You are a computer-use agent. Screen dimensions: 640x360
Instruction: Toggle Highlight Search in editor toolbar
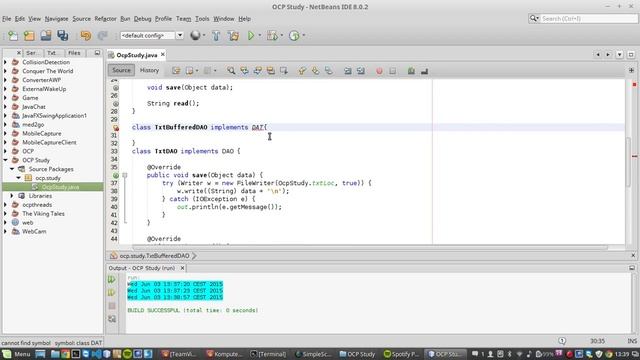tap(271, 71)
